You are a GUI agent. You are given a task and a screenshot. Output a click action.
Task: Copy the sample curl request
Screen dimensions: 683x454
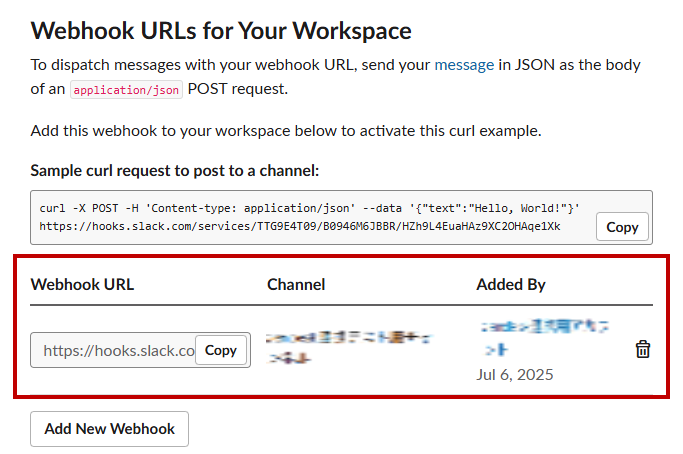622,227
